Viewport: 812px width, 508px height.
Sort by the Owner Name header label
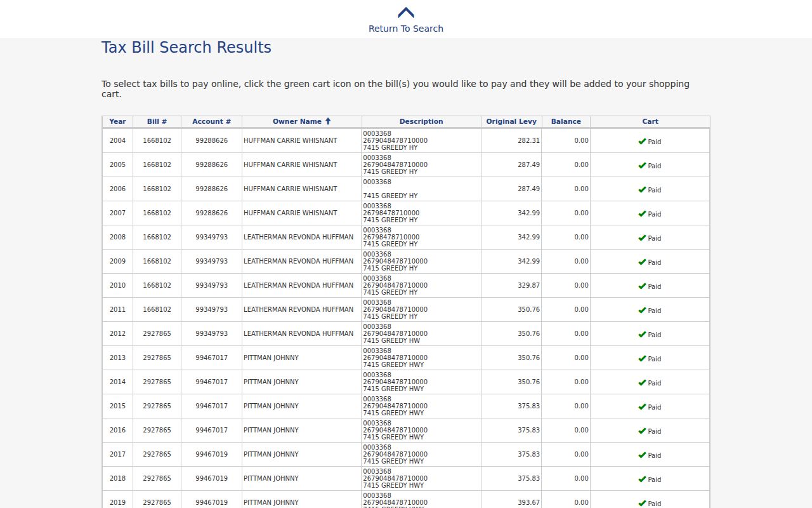tap(297, 121)
